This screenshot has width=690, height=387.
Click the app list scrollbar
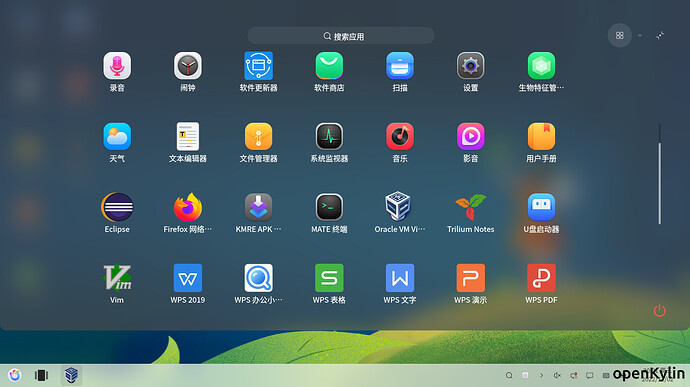click(659, 184)
